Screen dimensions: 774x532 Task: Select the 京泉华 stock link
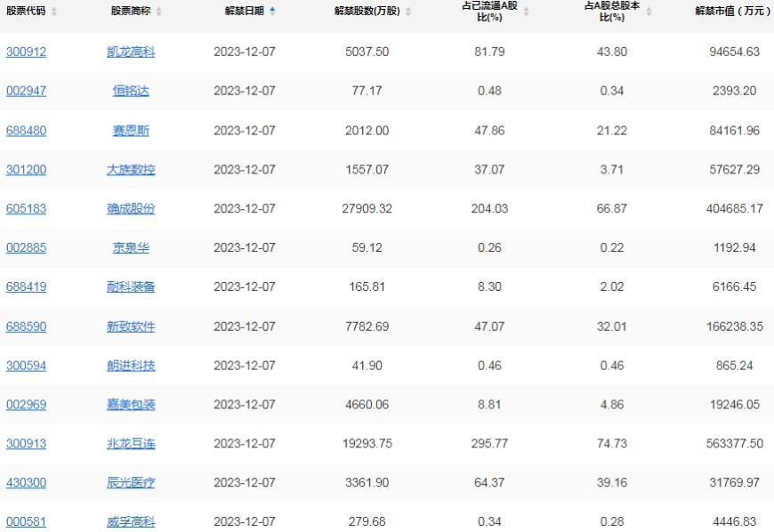point(131,248)
